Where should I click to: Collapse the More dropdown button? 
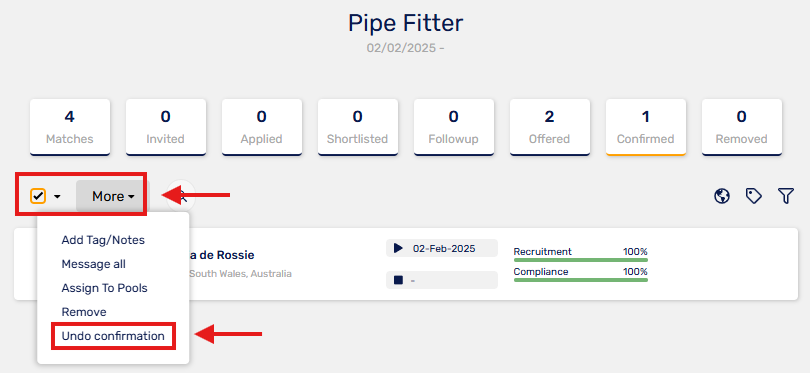112,196
